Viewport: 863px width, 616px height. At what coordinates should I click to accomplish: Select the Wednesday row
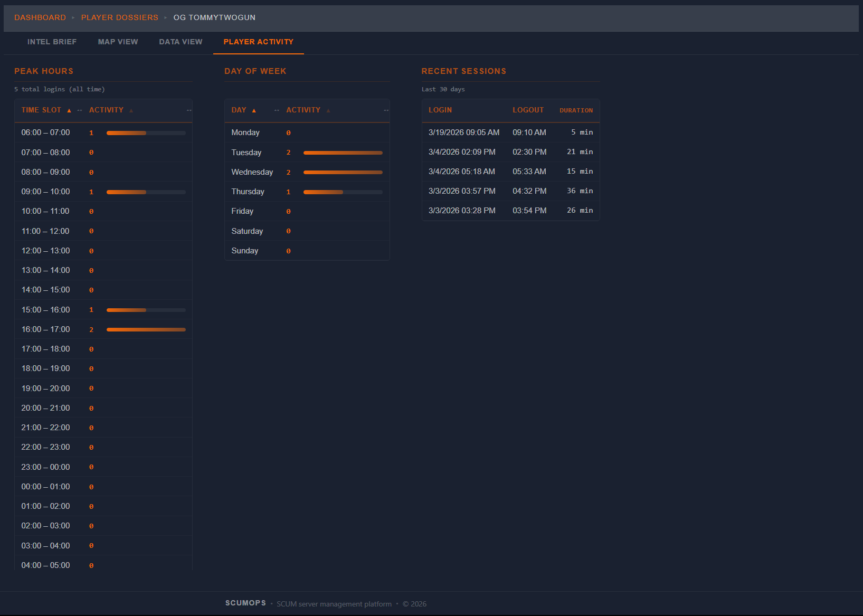coord(307,172)
